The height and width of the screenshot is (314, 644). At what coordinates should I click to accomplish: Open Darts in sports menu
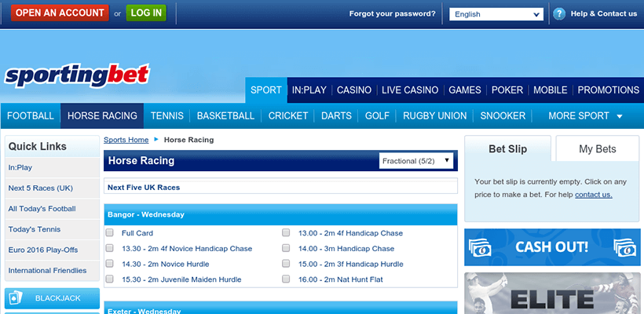point(336,115)
